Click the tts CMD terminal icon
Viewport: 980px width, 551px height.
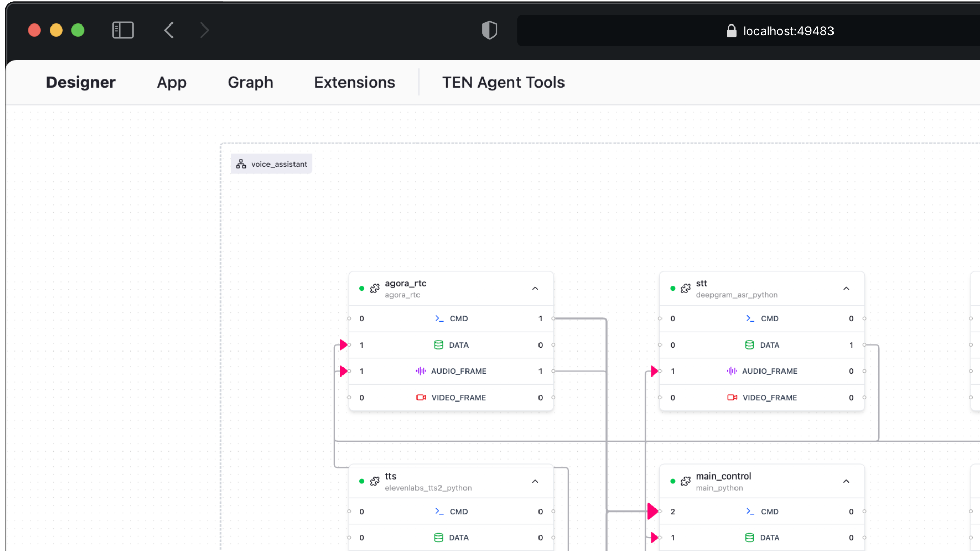[x=439, y=512]
